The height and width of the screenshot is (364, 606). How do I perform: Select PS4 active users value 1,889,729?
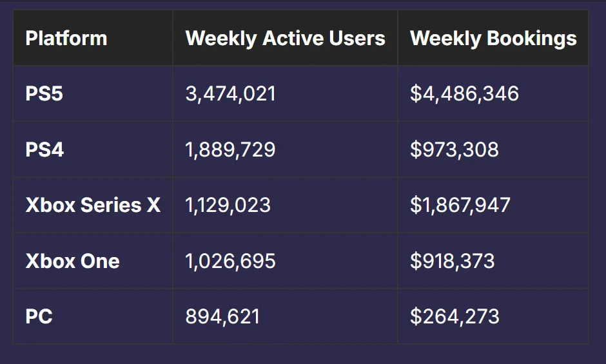pyautogui.click(x=230, y=149)
